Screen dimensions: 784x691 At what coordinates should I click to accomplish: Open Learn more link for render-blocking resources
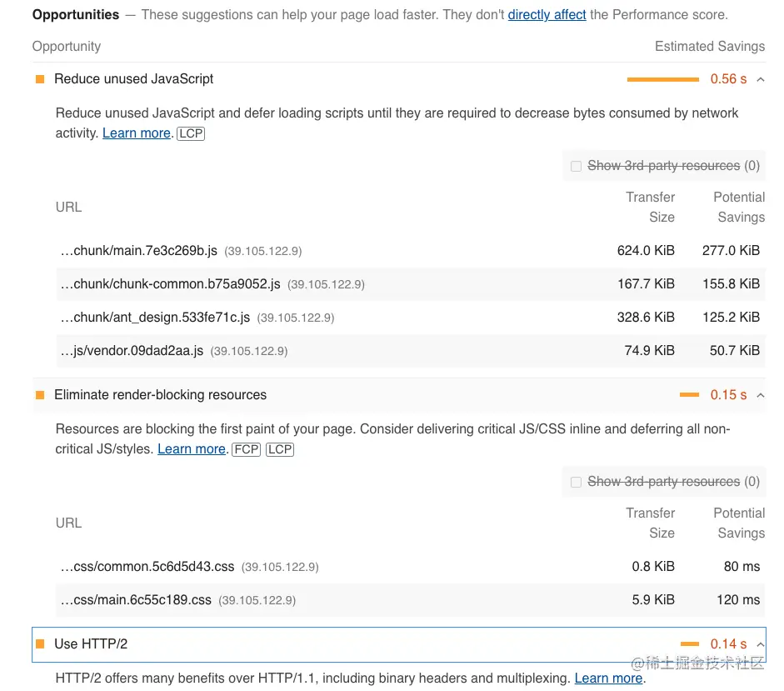pos(192,449)
